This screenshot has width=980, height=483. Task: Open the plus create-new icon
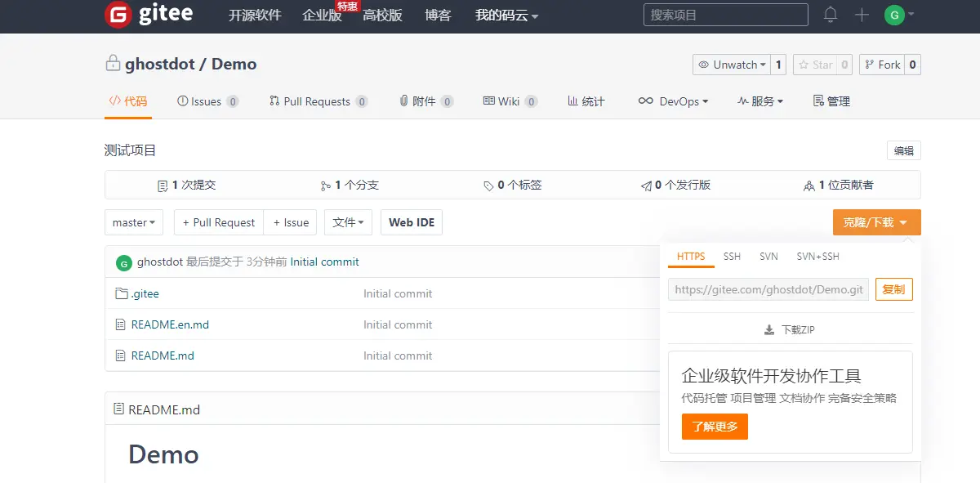pyautogui.click(x=862, y=15)
